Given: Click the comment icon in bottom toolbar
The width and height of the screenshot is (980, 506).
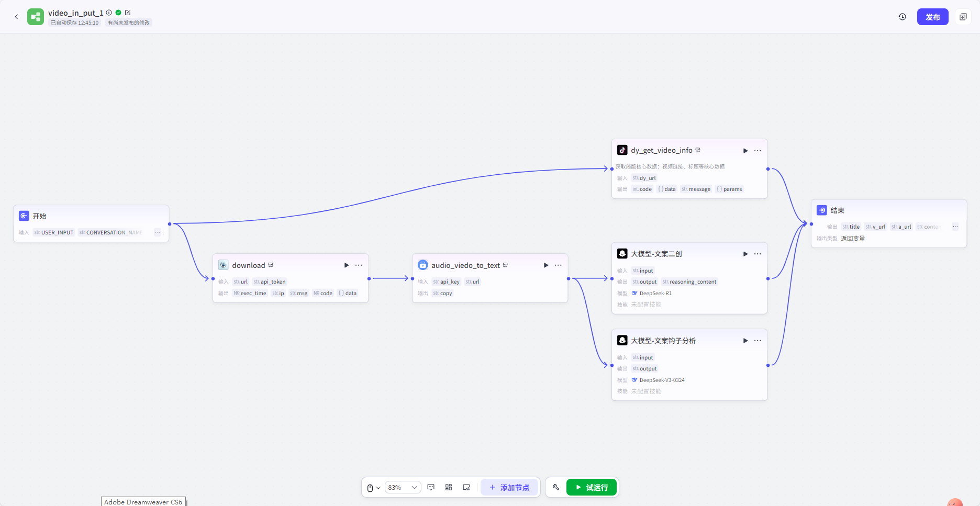Looking at the screenshot, I should [x=431, y=487].
